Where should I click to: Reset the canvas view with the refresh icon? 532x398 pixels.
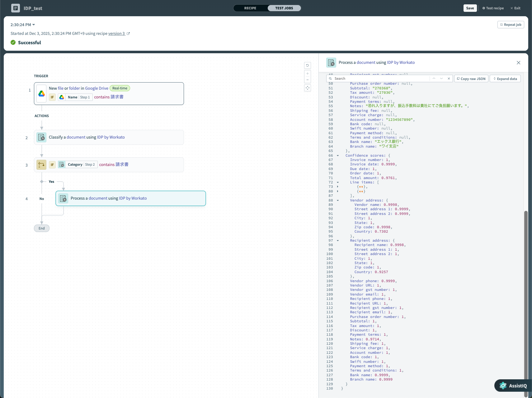click(x=308, y=65)
